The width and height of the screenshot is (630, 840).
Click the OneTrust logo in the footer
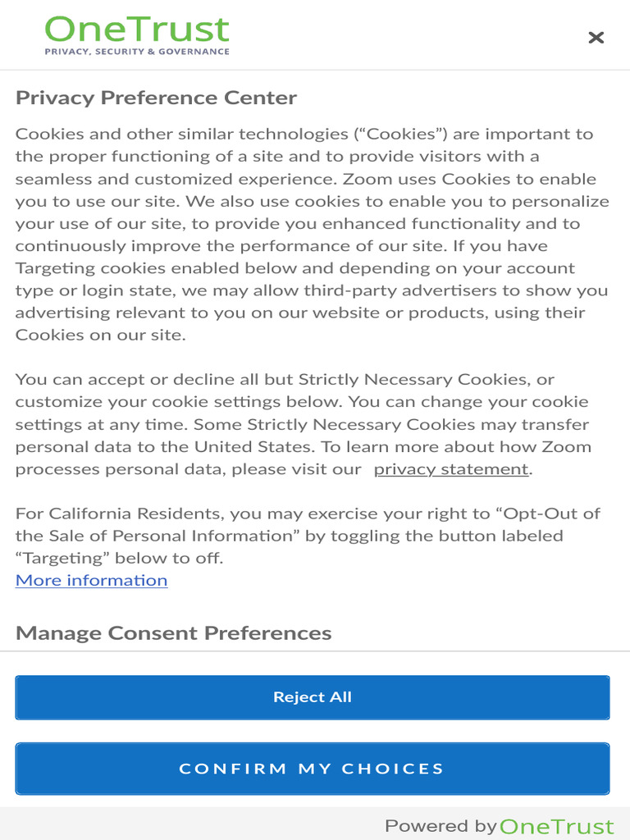[556, 826]
